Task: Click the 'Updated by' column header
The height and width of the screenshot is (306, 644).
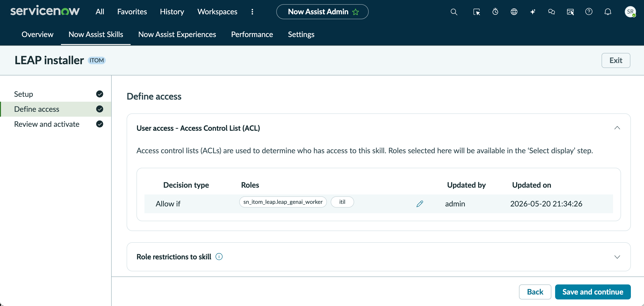Action: (466, 185)
